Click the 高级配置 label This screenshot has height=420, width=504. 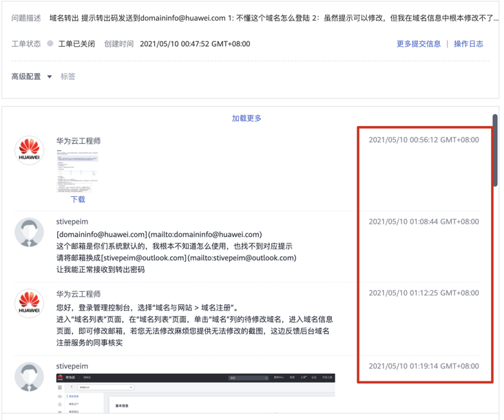tap(26, 76)
